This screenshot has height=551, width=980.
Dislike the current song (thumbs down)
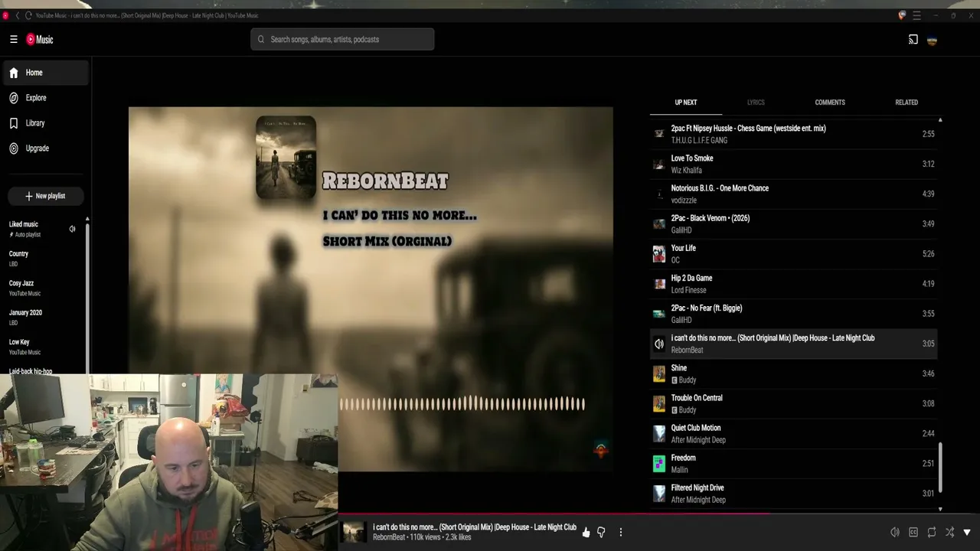[601, 532]
